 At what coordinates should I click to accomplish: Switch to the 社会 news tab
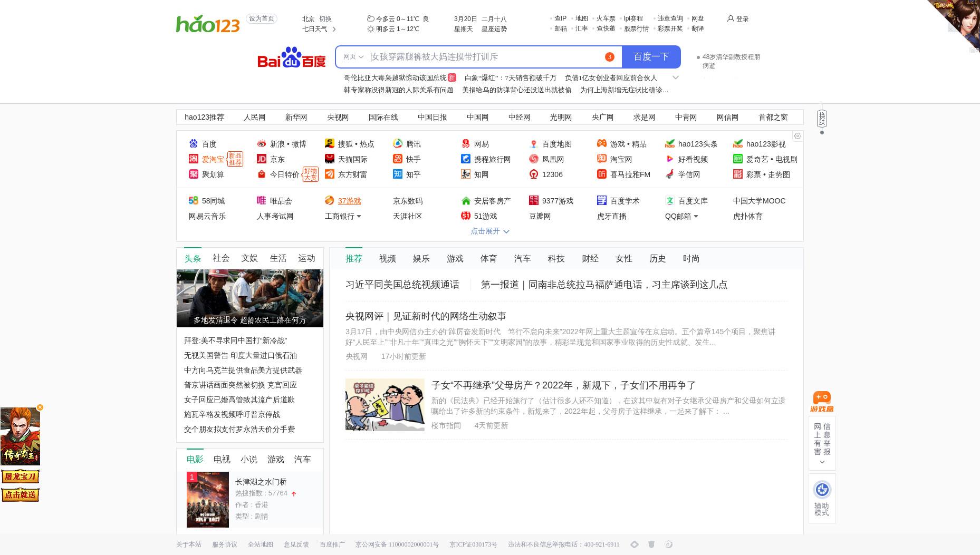point(221,258)
